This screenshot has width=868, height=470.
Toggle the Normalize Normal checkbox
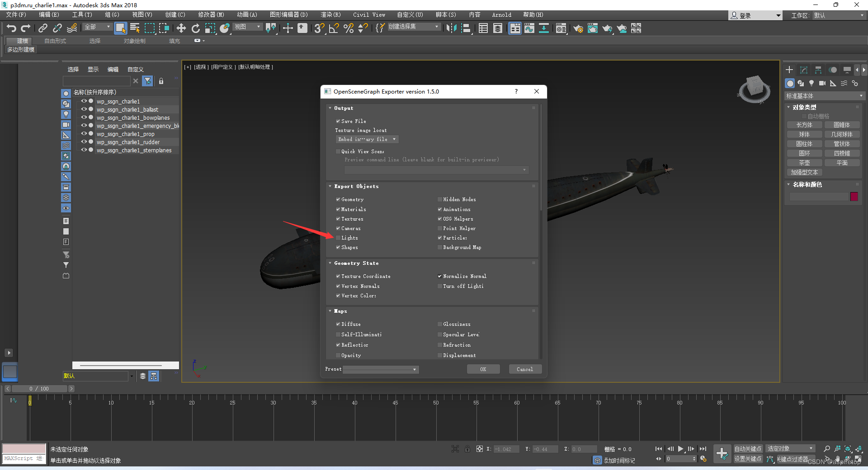(x=439, y=276)
